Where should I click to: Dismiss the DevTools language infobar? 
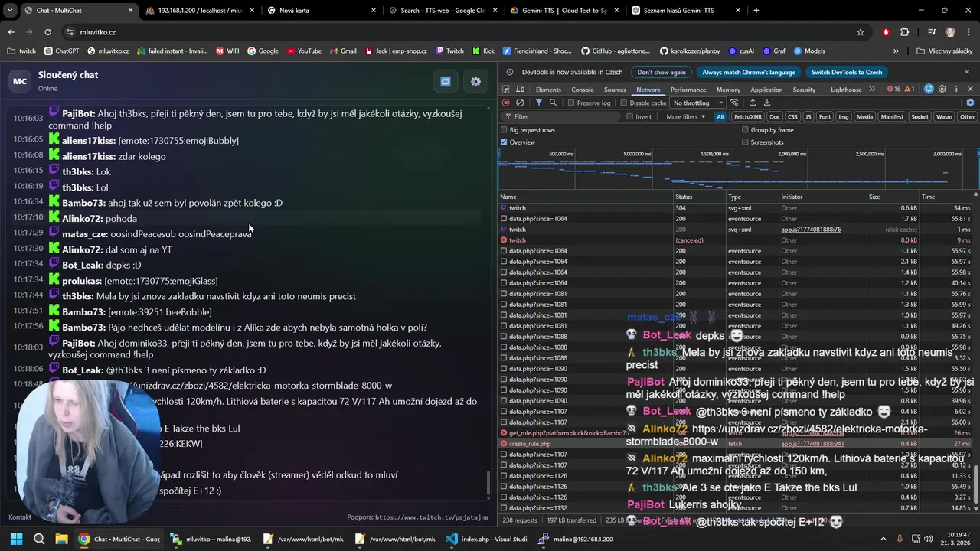[967, 72]
